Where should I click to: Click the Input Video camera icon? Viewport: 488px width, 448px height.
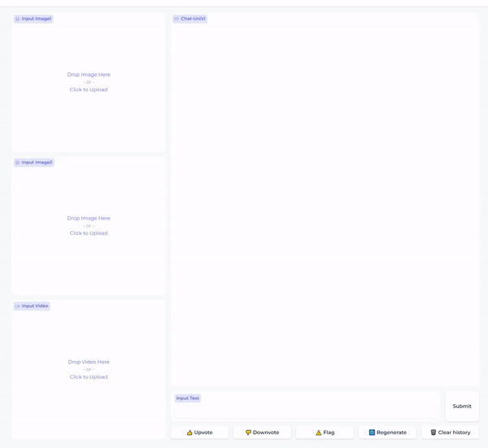(17, 307)
